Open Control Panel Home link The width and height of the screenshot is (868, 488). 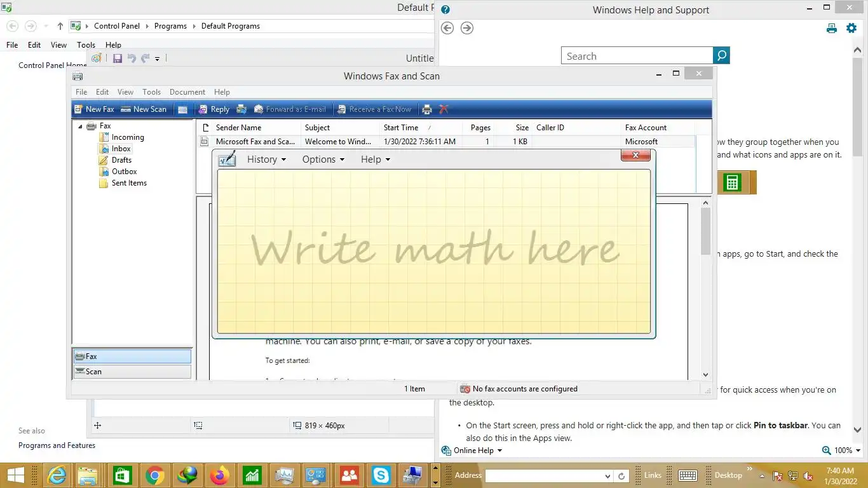(x=52, y=65)
